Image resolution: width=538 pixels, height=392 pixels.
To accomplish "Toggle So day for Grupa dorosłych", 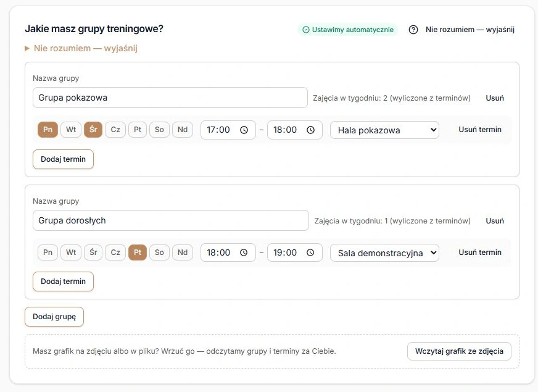I will [x=159, y=252].
